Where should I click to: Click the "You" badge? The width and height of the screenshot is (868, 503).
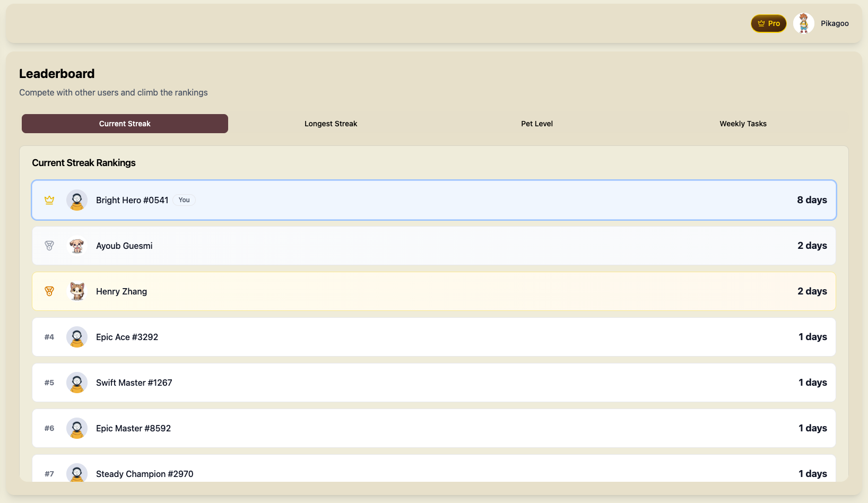(x=184, y=200)
